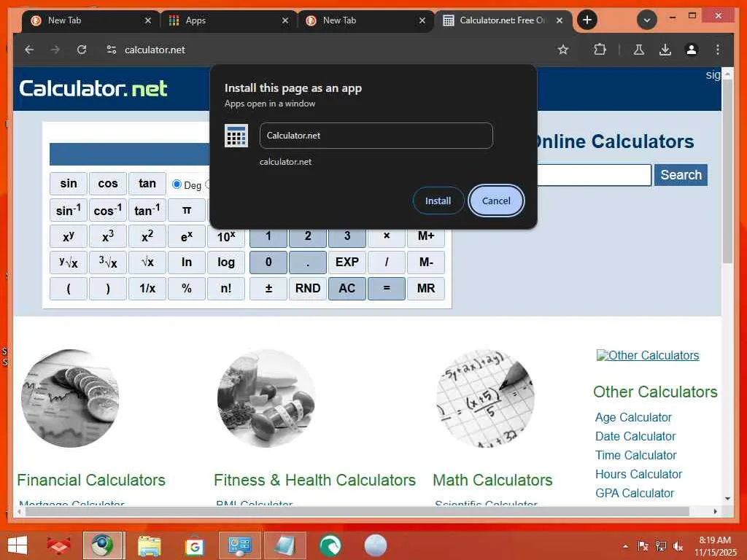Open Fitness & Health Calculators link
This screenshot has height=560, width=747.
tap(314, 480)
